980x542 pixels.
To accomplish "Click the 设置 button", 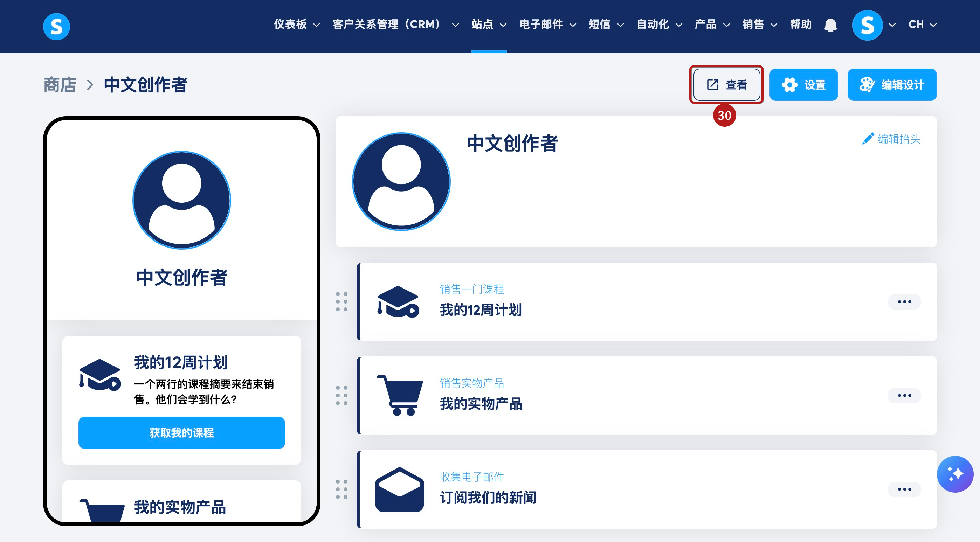I will (x=803, y=84).
